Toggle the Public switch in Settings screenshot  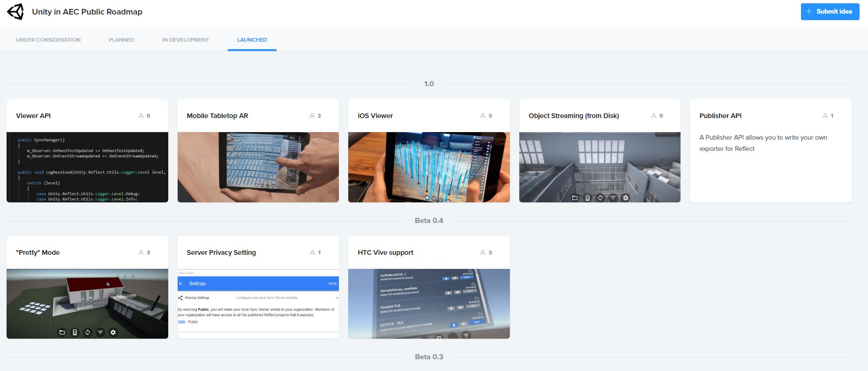(x=181, y=322)
